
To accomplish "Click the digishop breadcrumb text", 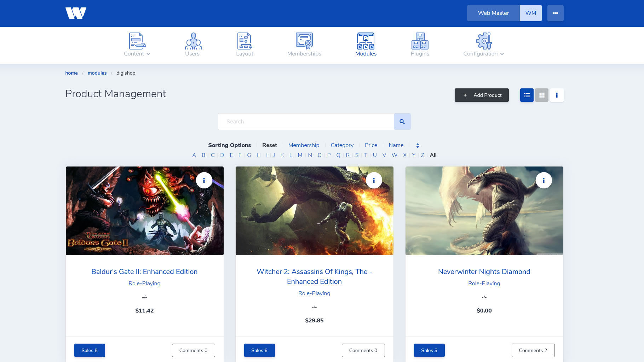I will 126,73.
